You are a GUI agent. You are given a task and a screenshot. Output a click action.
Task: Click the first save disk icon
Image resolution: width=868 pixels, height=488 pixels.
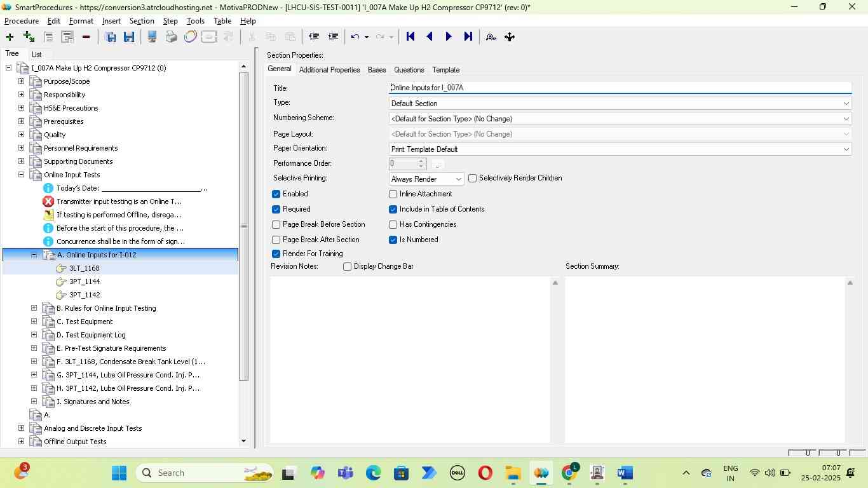110,37
